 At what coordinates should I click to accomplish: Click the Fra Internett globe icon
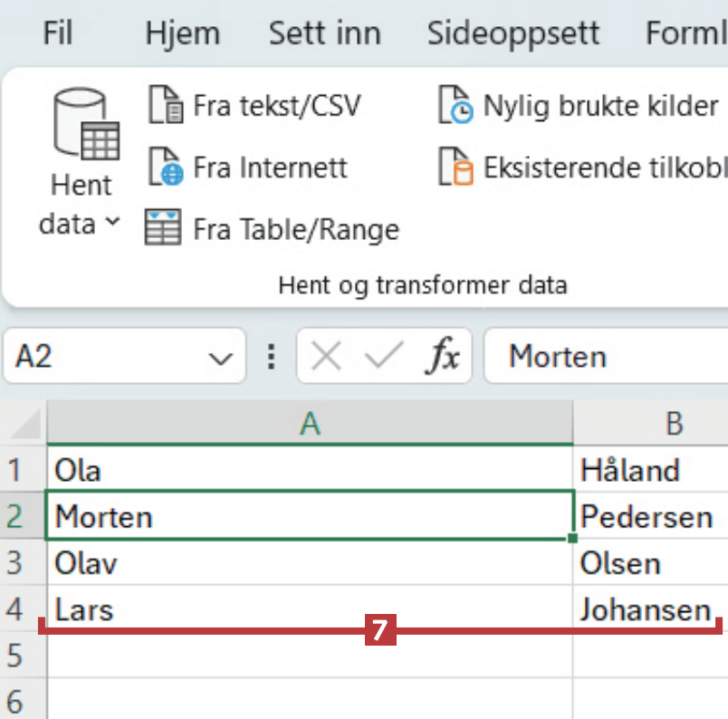tap(165, 168)
